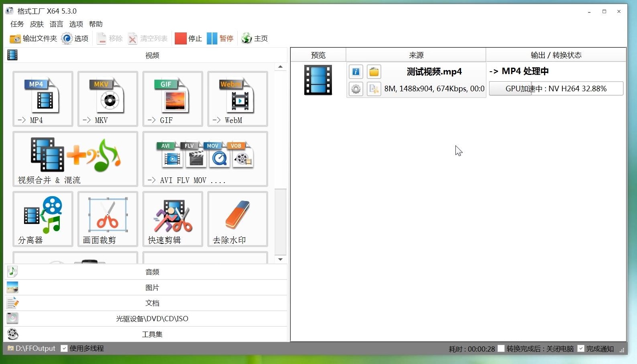The height and width of the screenshot is (364, 637).
Task: Expand the 图片 category
Action: [146, 288]
